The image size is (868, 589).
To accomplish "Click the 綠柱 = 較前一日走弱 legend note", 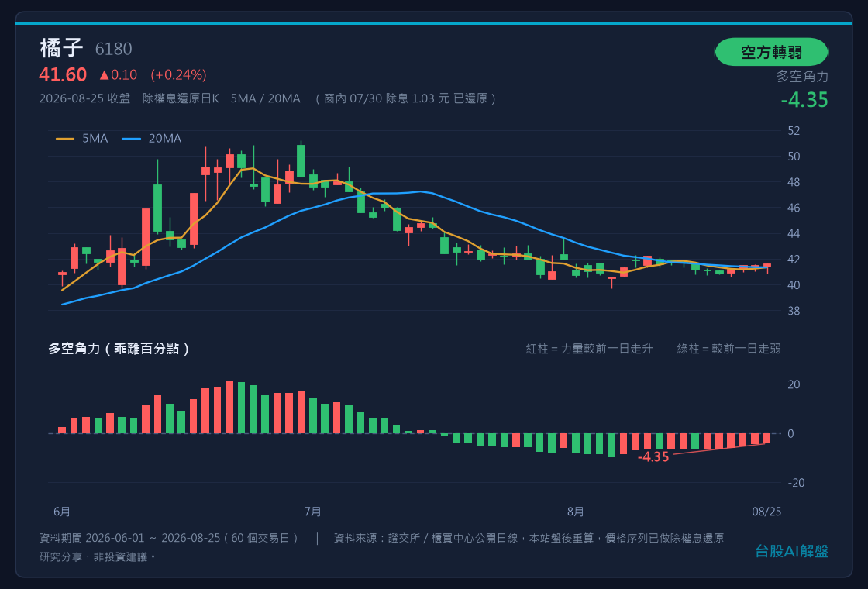I will tap(728, 349).
